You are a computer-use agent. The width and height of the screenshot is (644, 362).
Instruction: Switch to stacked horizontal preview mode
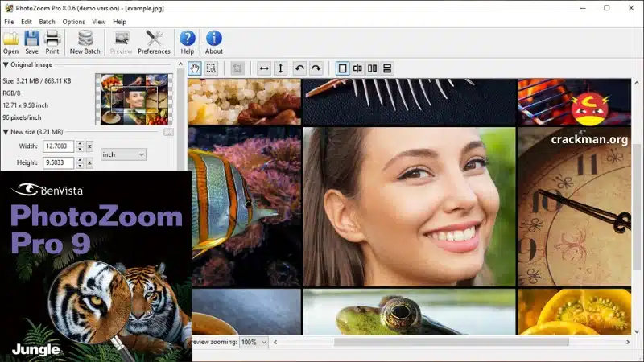[x=387, y=68]
